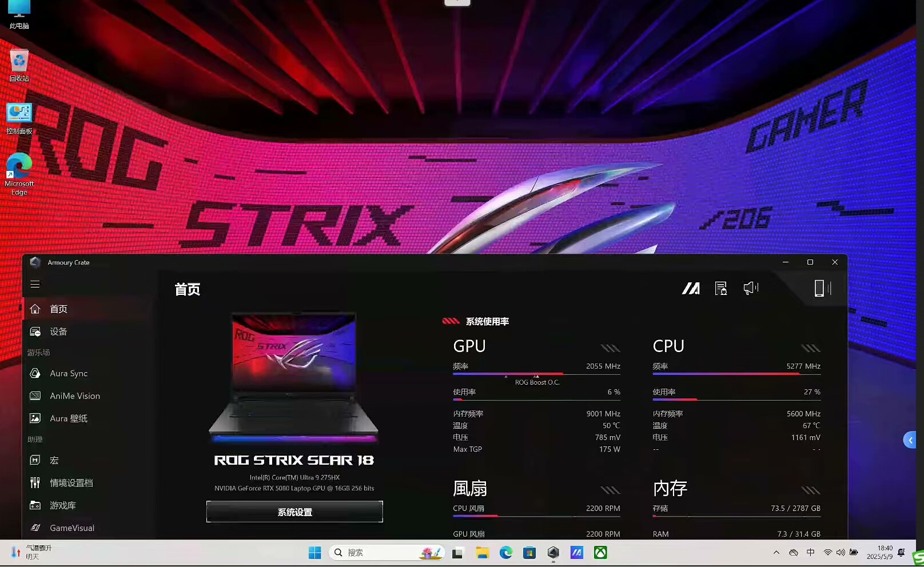This screenshot has height=567, width=924.
Task: Open Task View on the taskbar
Action: coord(457,553)
